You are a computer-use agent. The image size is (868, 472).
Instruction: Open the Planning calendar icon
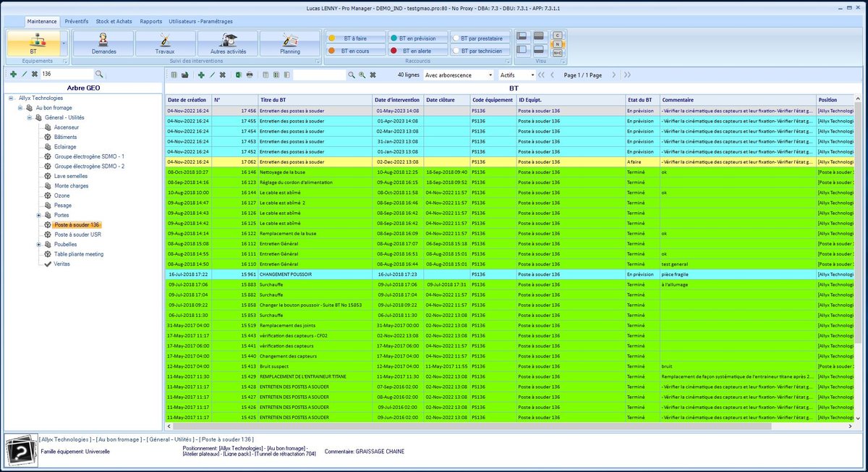click(290, 43)
